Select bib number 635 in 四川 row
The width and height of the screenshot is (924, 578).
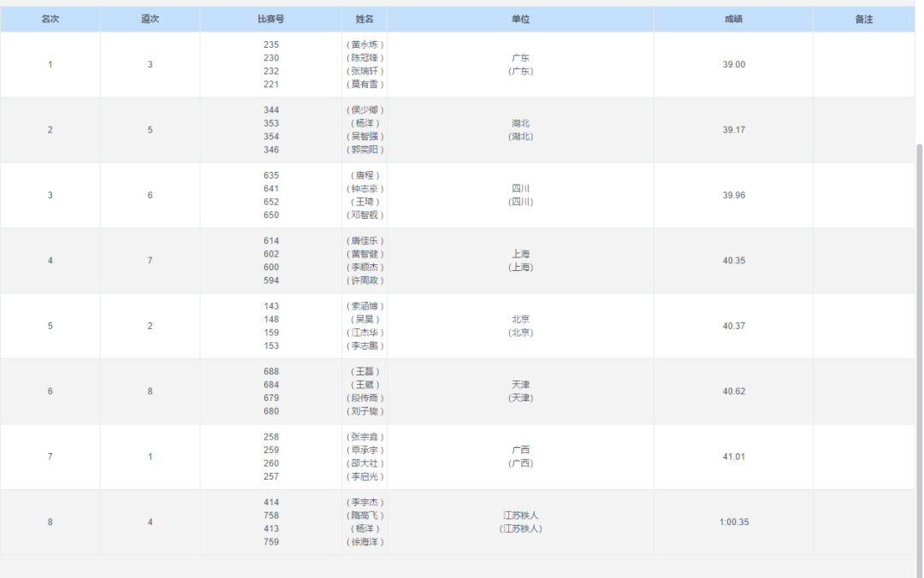point(271,175)
